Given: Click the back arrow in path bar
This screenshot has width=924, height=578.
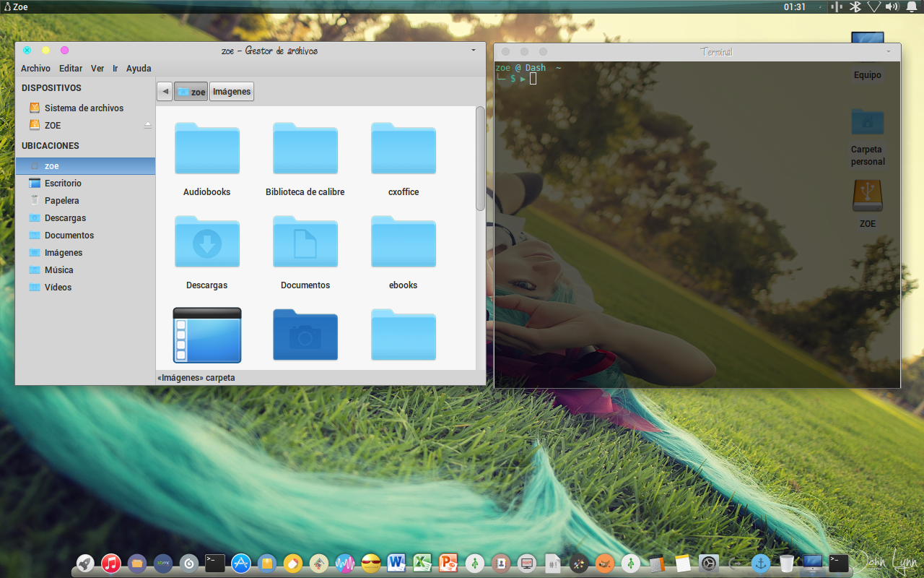Looking at the screenshot, I should [x=165, y=92].
